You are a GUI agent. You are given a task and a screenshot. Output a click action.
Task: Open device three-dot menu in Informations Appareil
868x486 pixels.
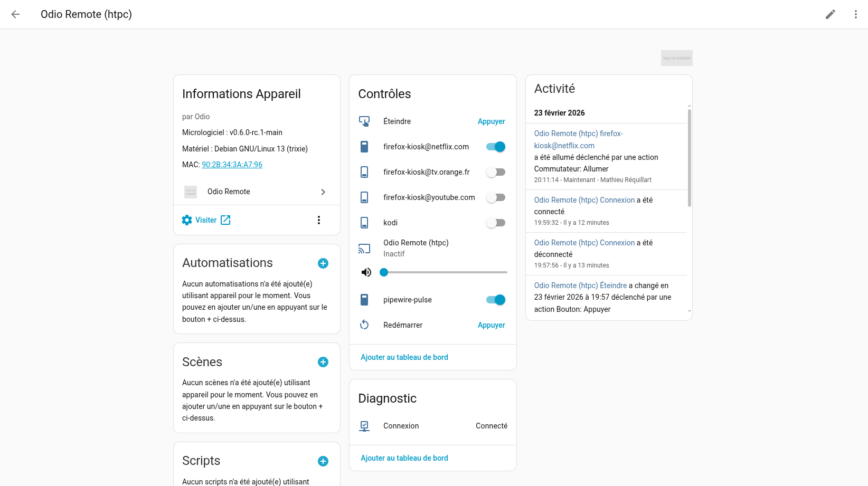point(318,220)
